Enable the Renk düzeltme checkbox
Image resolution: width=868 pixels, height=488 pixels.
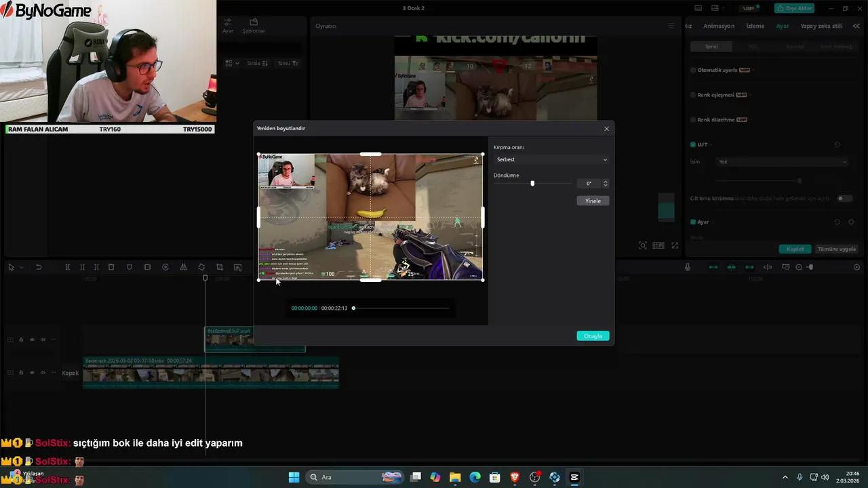[x=693, y=120]
